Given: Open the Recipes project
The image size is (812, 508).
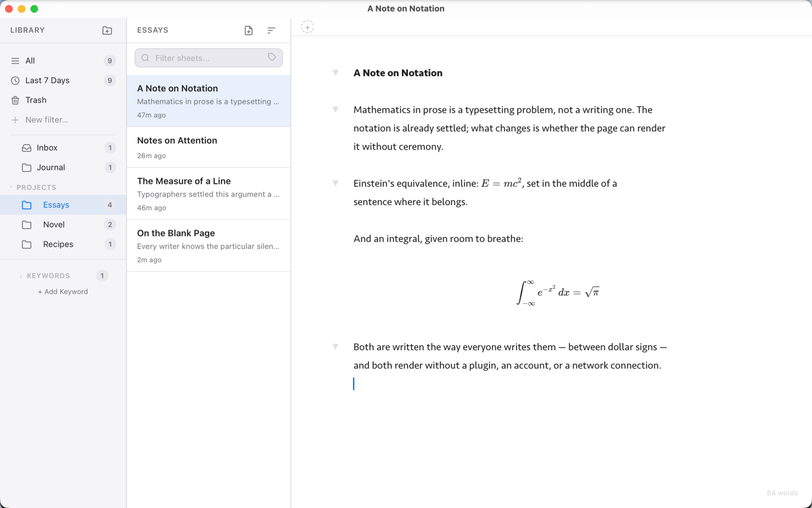Looking at the screenshot, I should (x=63, y=244).
